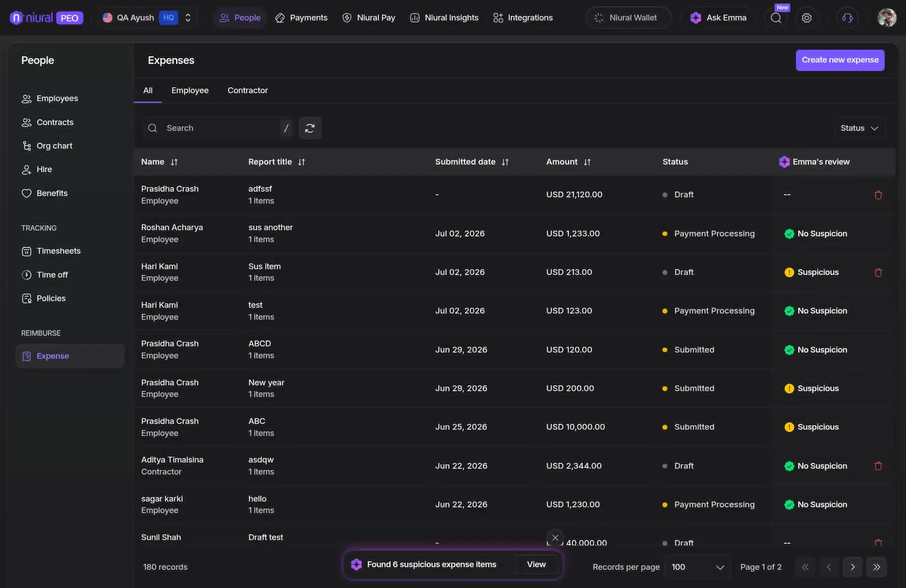This screenshot has height=588, width=906.
Task: Open Timesheets in sidebar
Action: pyautogui.click(x=69, y=251)
